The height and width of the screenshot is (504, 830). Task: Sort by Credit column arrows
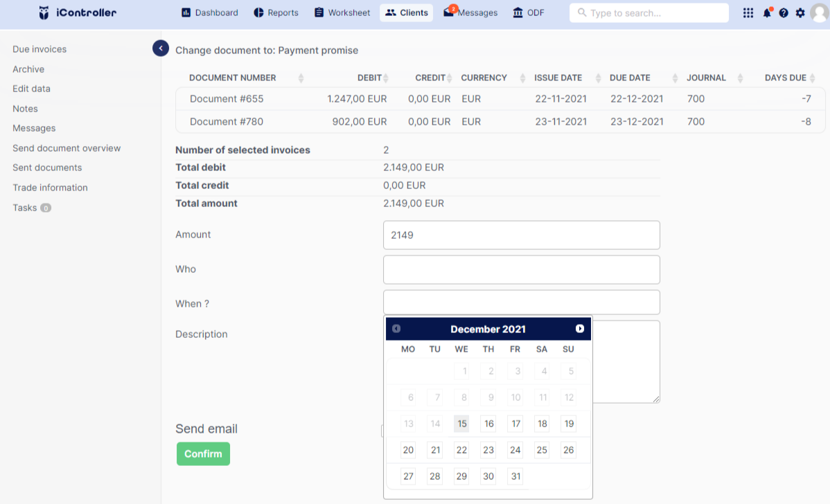[x=450, y=78]
